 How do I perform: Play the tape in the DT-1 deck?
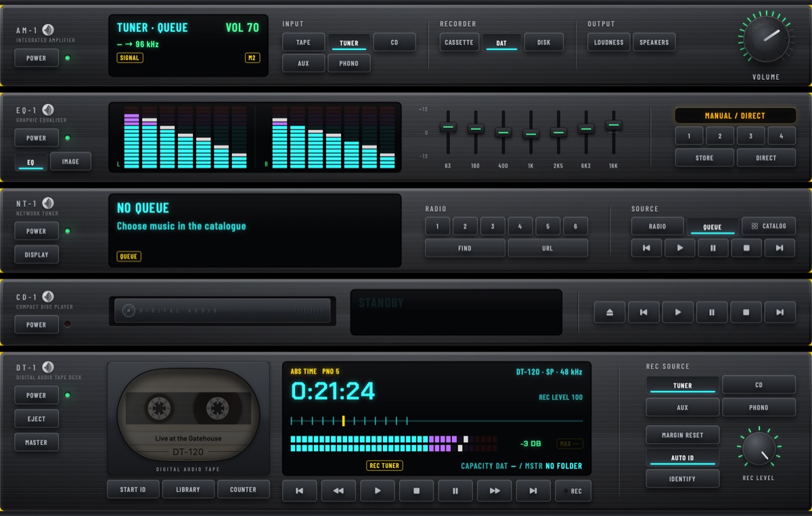click(x=378, y=491)
